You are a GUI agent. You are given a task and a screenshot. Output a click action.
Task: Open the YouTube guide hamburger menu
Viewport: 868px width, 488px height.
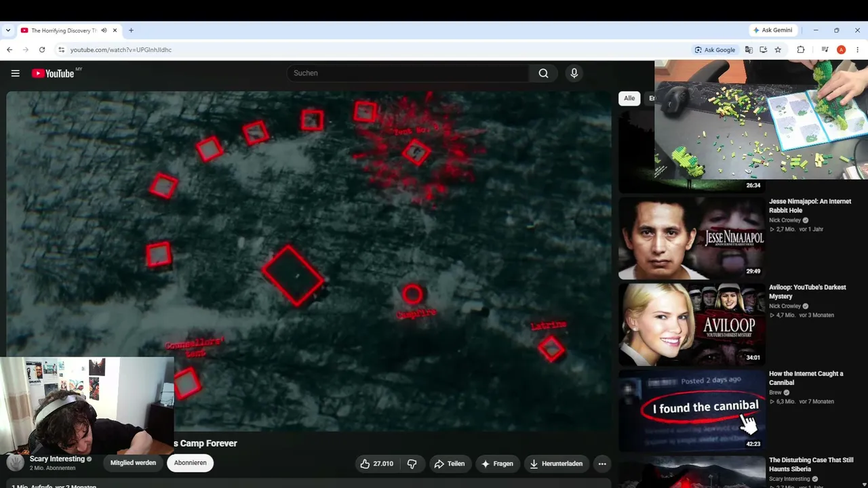[15, 73]
